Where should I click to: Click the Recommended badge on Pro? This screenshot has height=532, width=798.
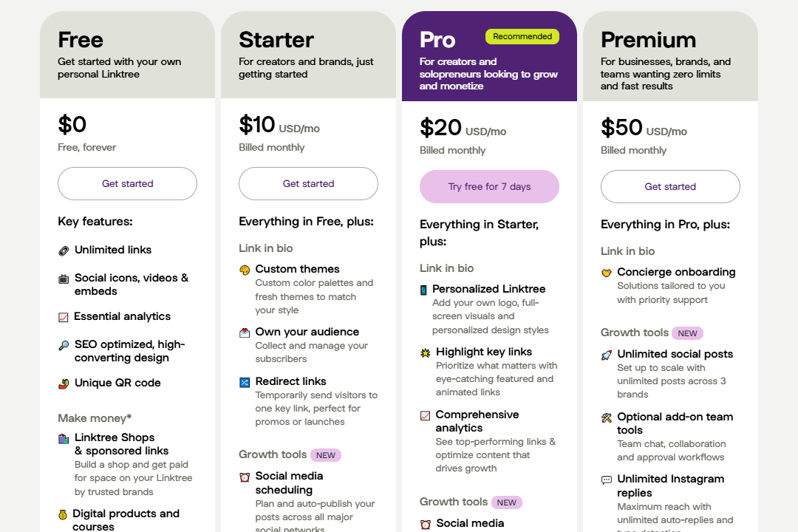[x=522, y=36]
